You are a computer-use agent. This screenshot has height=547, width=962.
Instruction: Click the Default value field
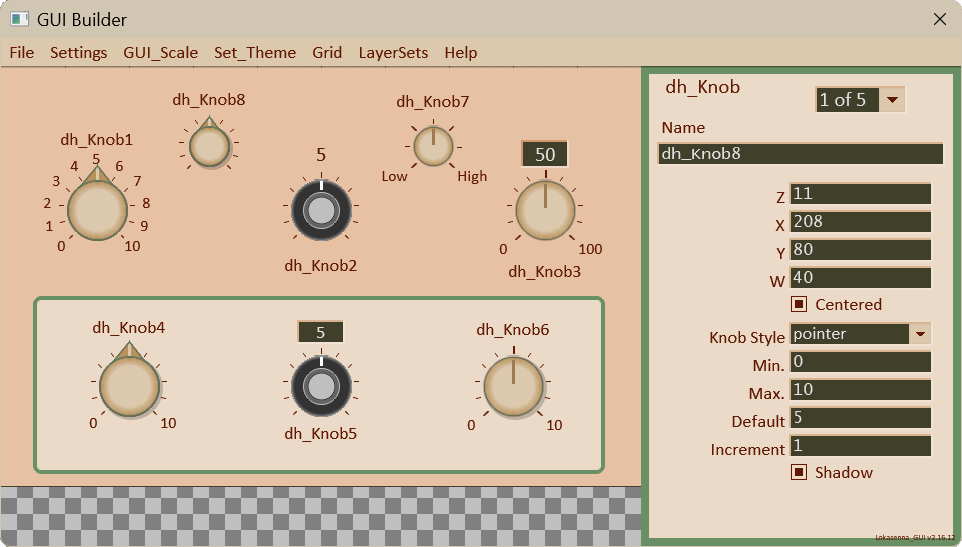(x=860, y=418)
